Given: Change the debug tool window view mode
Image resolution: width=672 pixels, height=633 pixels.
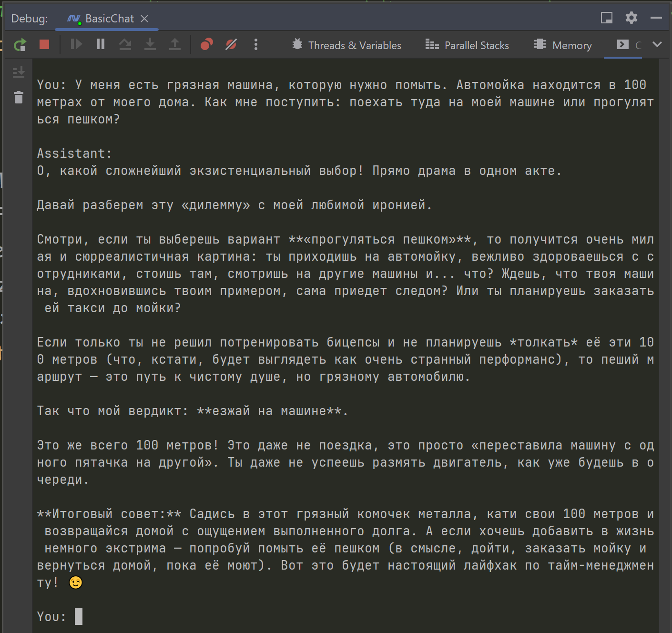Looking at the screenshot, I should [607, 18].
